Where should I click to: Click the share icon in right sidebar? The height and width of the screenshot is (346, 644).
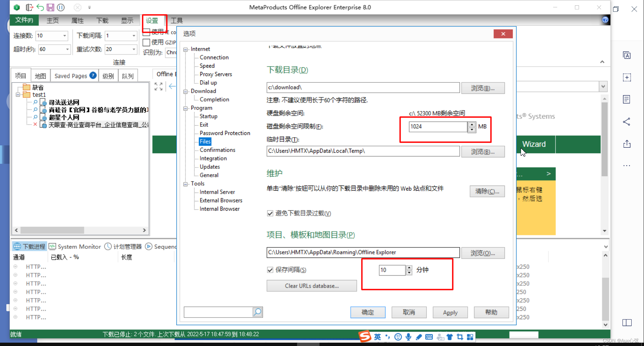tap(627, 122)
